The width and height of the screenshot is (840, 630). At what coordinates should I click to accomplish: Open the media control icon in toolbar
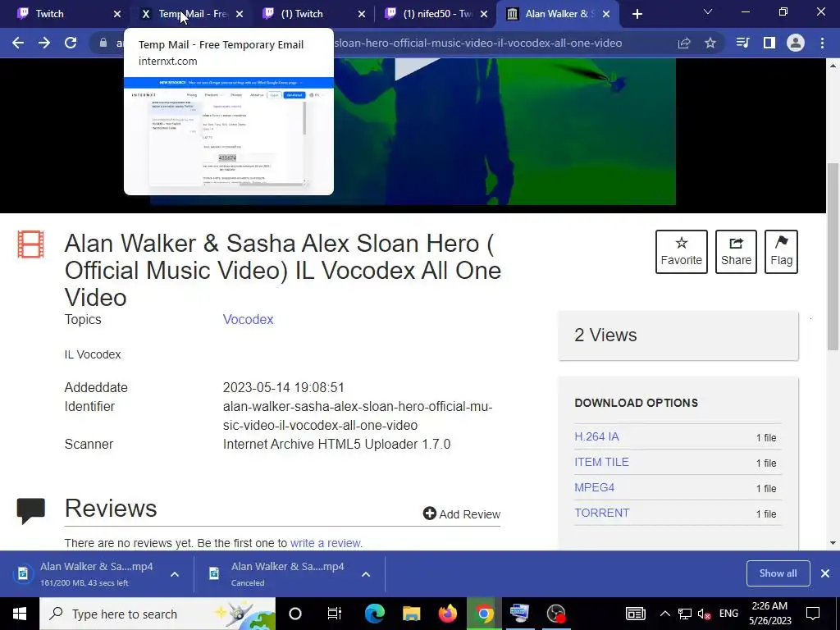742,43
